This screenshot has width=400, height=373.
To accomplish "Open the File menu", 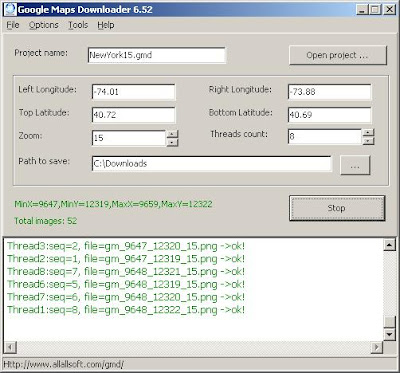I will tap(13, 25).
